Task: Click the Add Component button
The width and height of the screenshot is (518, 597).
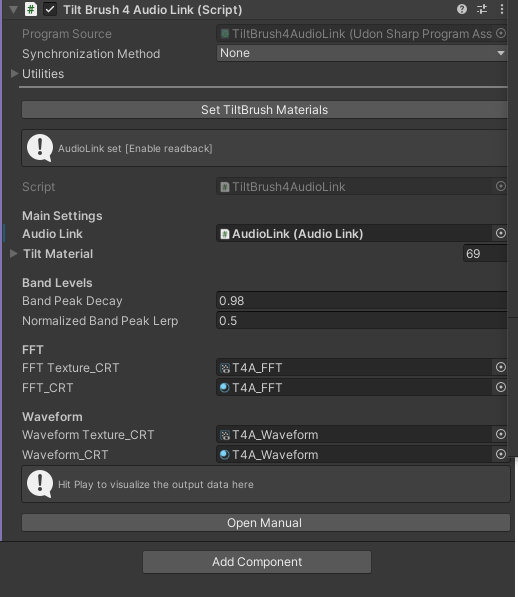Action: [x=257, y=562]
